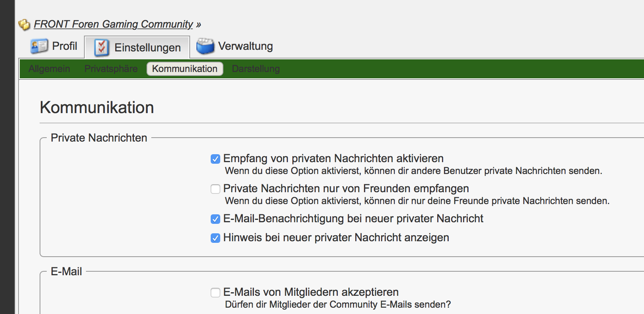
Task: Uncheck the 'Empfang von privaten Nachrichten aktivieren' checkbox
Action: (x=215, y=159)
